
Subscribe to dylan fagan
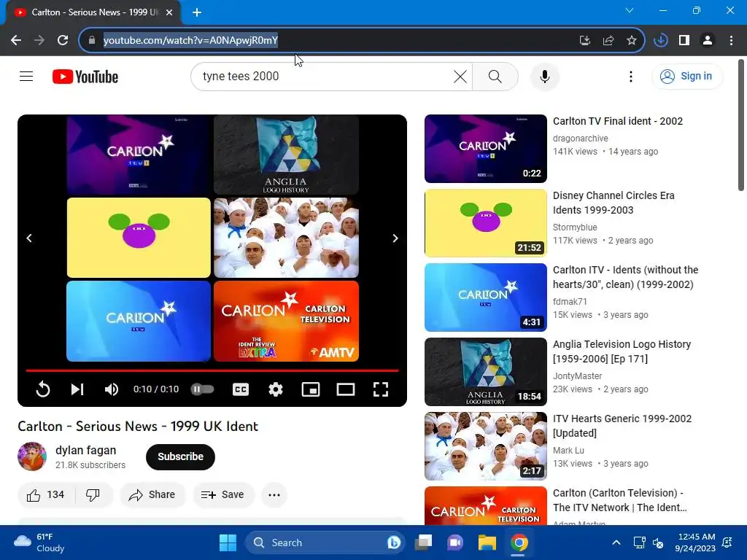(180, 456)
